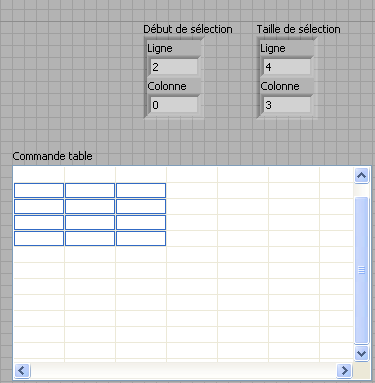Click the top-left empty cell of table

click(39, 175)
